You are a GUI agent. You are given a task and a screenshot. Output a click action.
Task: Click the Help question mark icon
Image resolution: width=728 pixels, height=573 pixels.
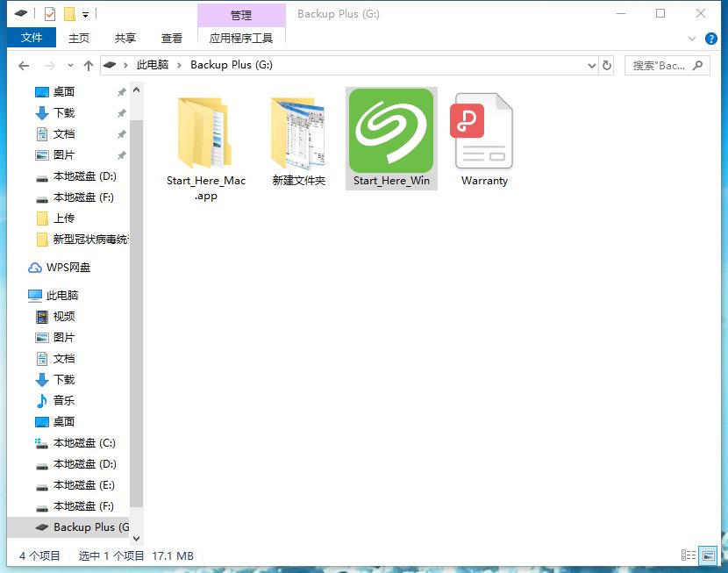click(710, 38)
